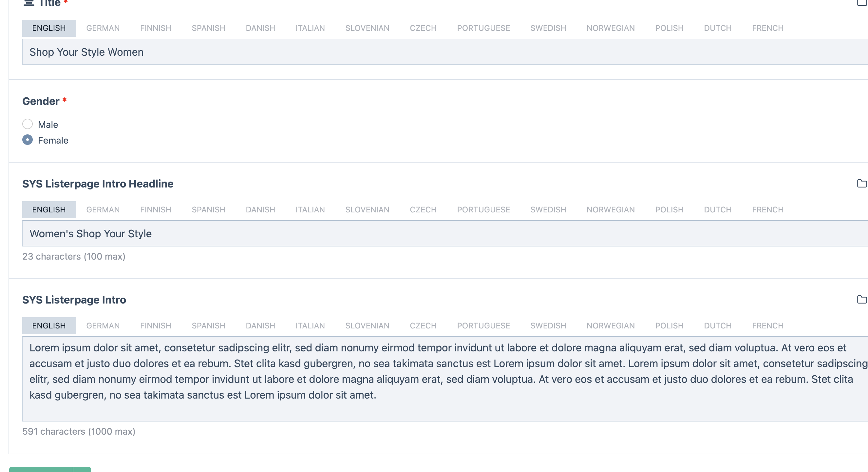Switch Title field to German tab
This screenshot has height=472, width=868.
[103, 28]
